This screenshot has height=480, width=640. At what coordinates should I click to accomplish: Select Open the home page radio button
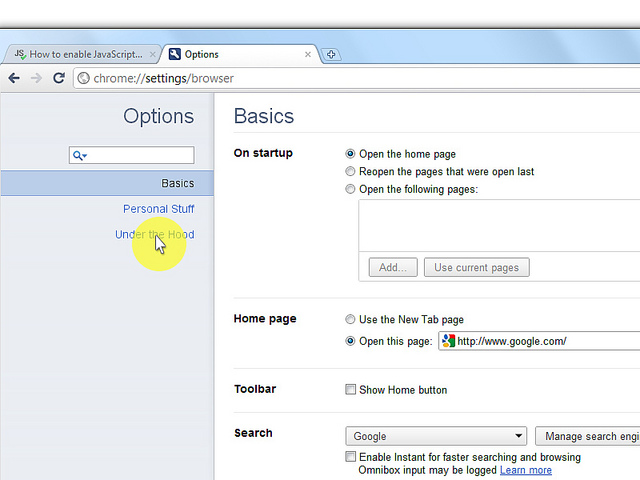[350, 154]
